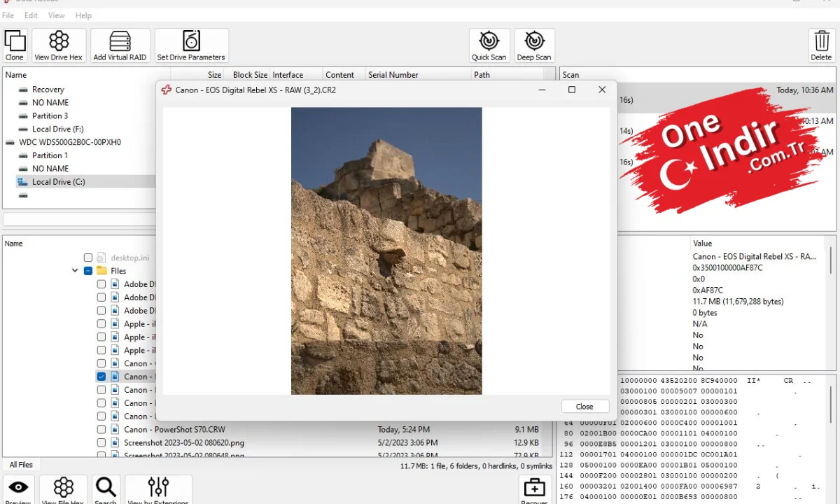Image resolution: width=840 pixels, height=504 pixels.
Task: Click the Preview eye icon
Action: [18, 489]
